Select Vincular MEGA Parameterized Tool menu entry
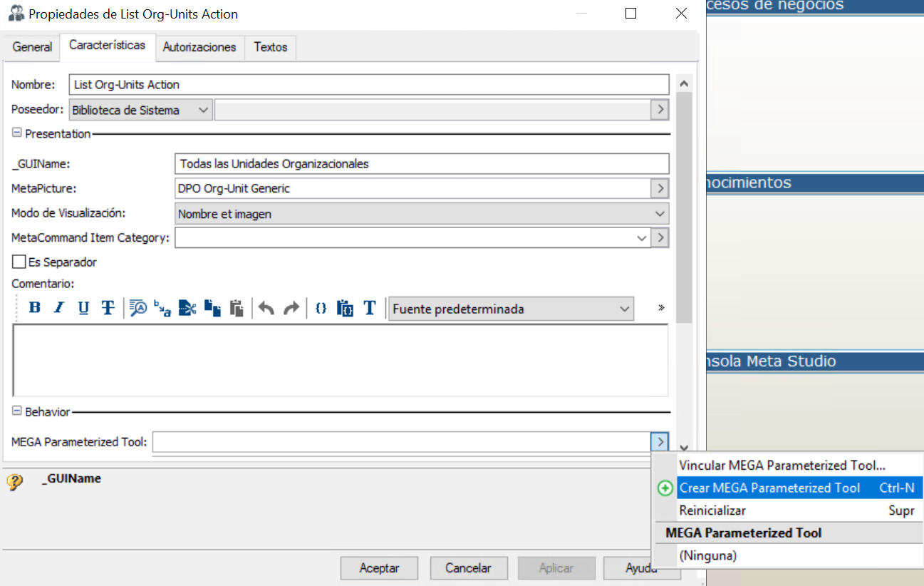 (789, 466)
